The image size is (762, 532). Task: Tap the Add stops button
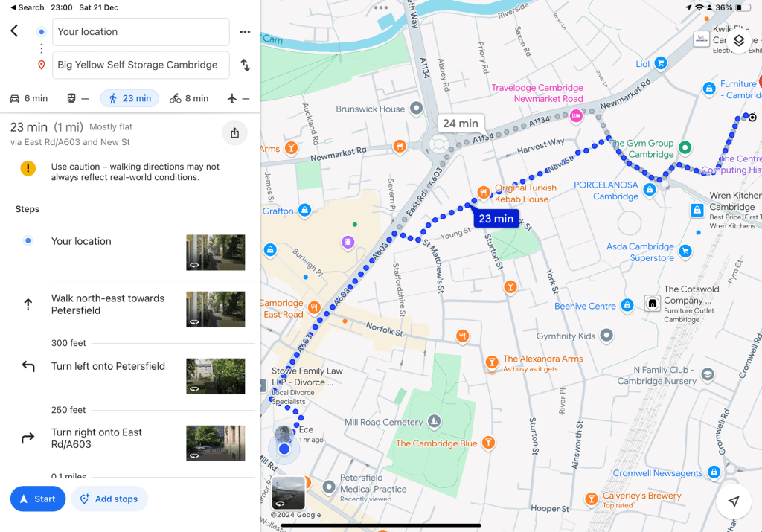pos(109,499)
